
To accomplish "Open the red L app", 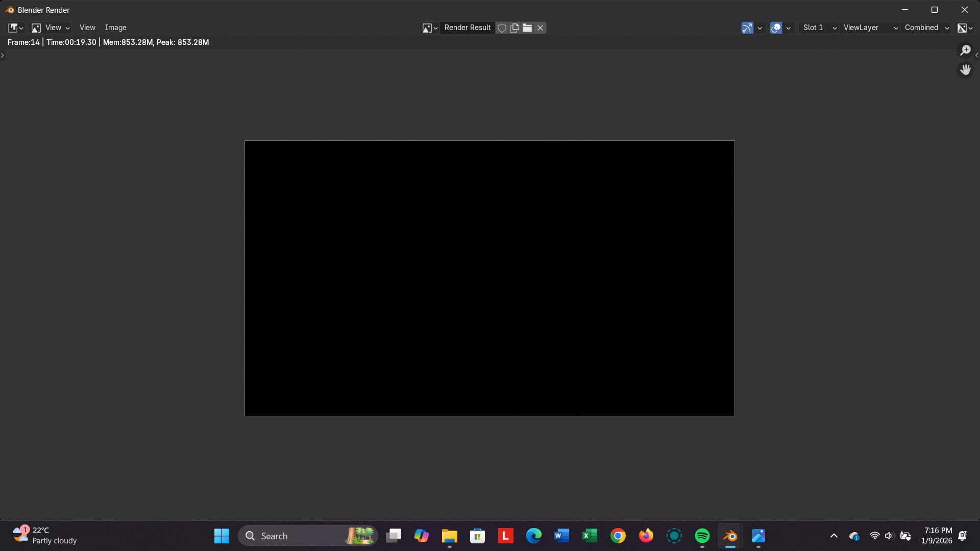I will pos(506,536).
